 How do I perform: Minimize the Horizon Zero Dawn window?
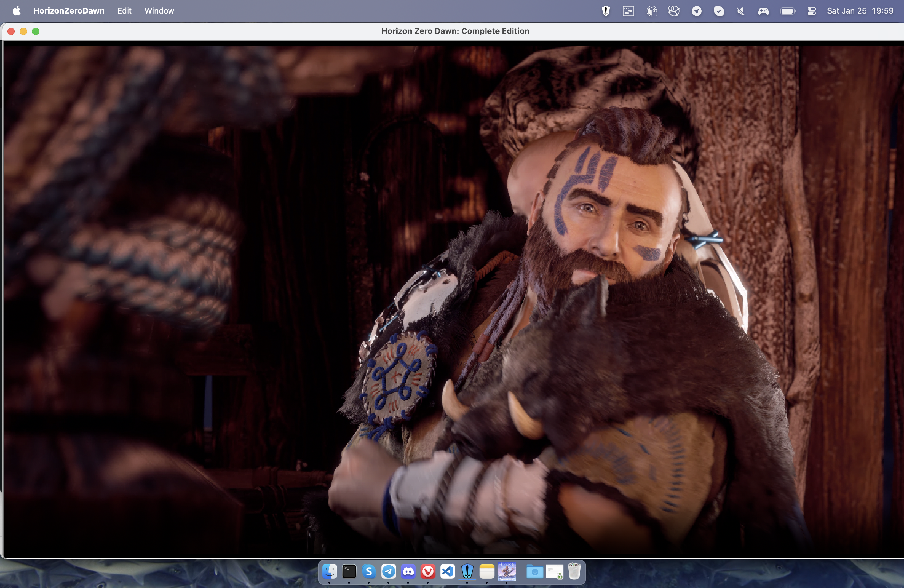(23, 31)
